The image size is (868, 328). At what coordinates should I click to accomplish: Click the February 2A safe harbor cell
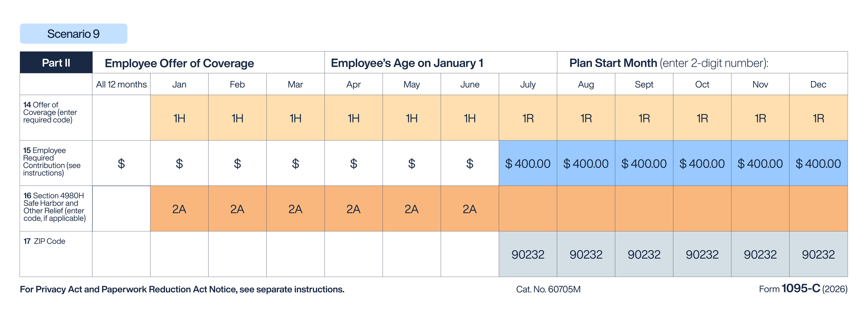[237, 209]
